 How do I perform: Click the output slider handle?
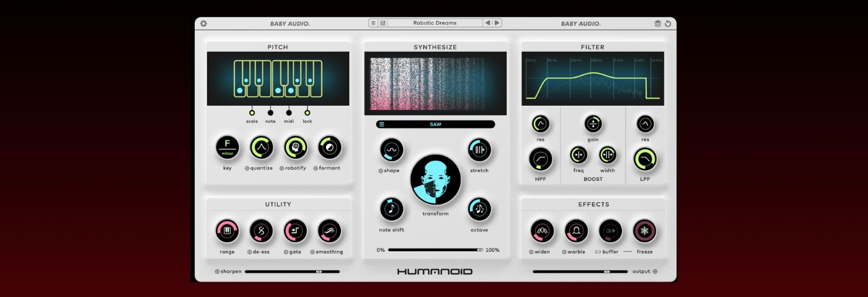point(607,271)
